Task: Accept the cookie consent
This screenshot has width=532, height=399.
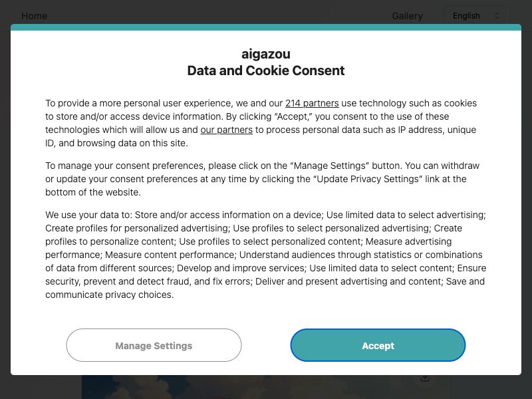Action: tap(378, 345)
